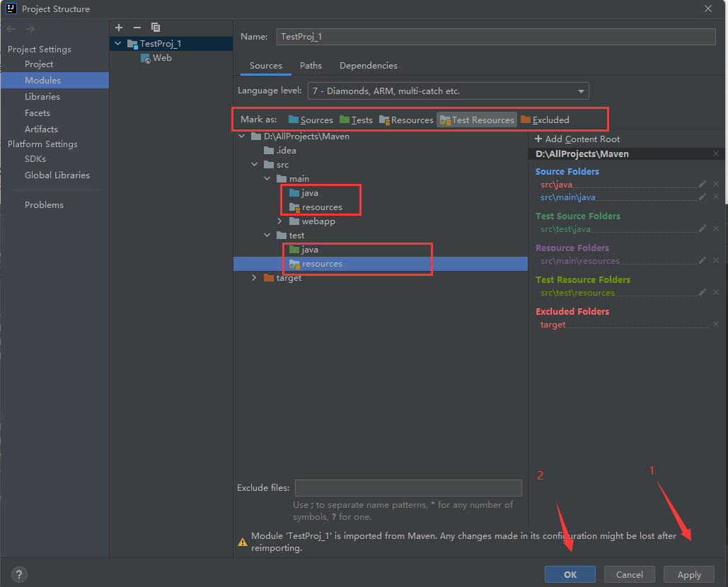
Task: Unmark src\test\resources folder
Action: 716,292
